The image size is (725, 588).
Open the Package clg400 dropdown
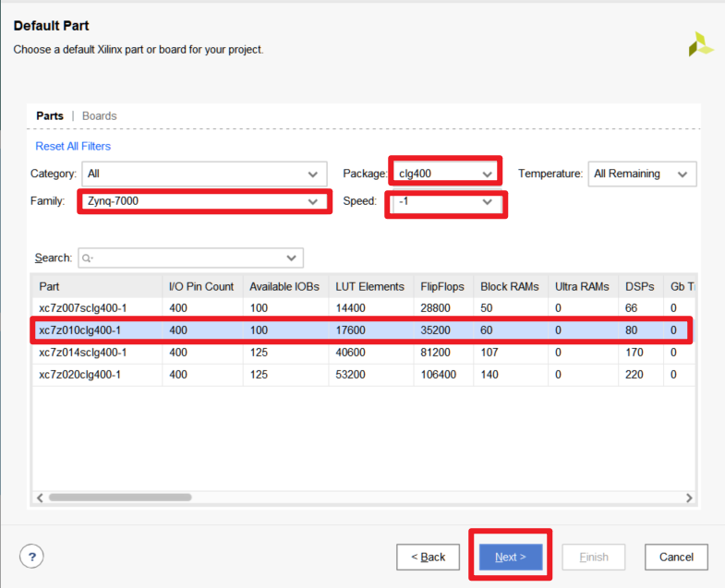coord(445,174)
